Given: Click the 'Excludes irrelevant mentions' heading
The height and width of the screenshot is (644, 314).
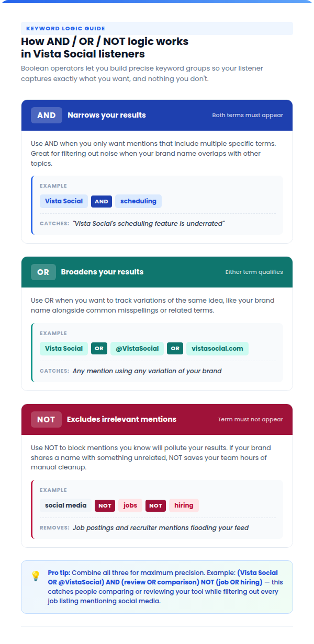Looking at the screenshot, I should pos(121,419).
